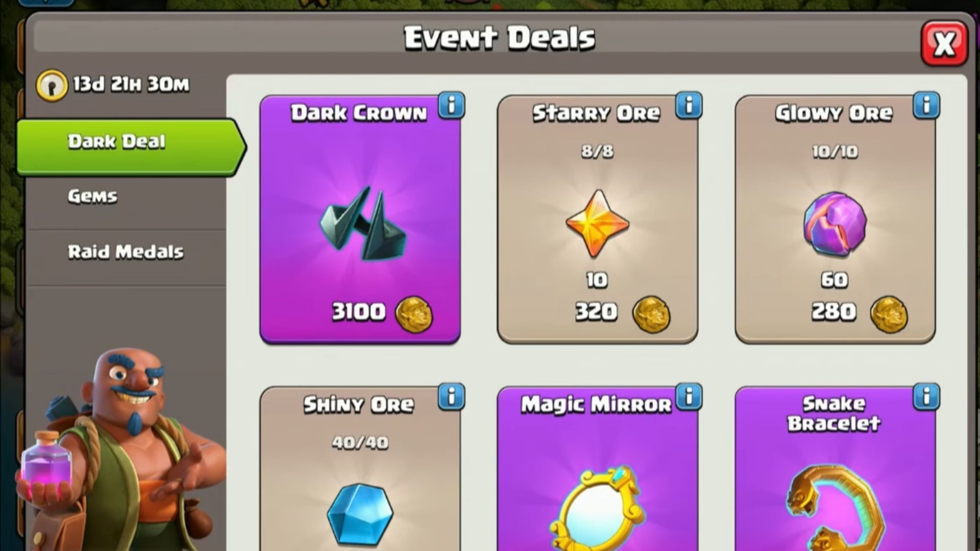Tap the event timer keyhole icon

52,85
